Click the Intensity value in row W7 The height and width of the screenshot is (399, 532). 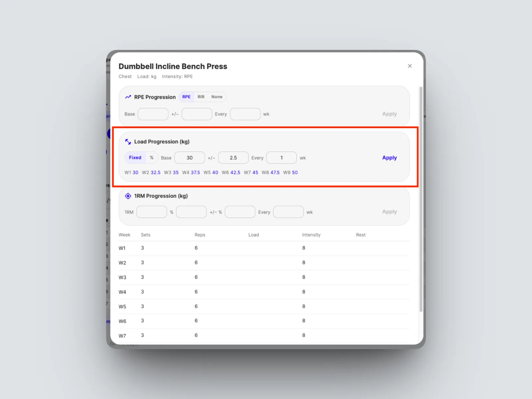coord(304,335)
